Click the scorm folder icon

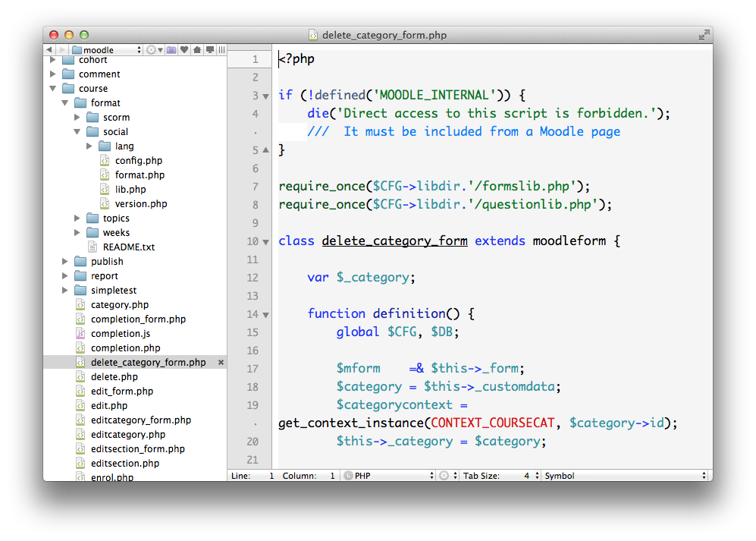coord(93,118)
